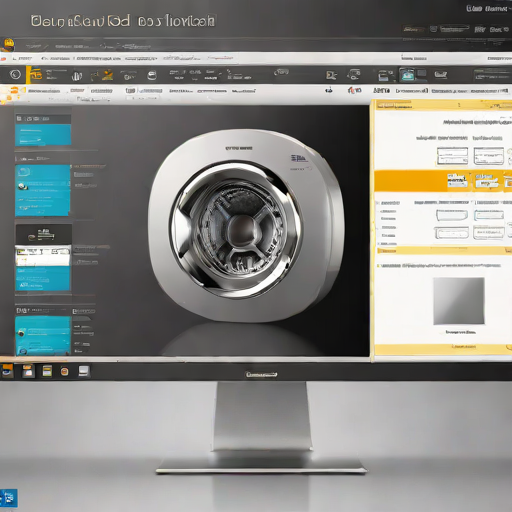Select the top blue slide thumbnail in left panel

pyautogui.click(x=43, y=135)
